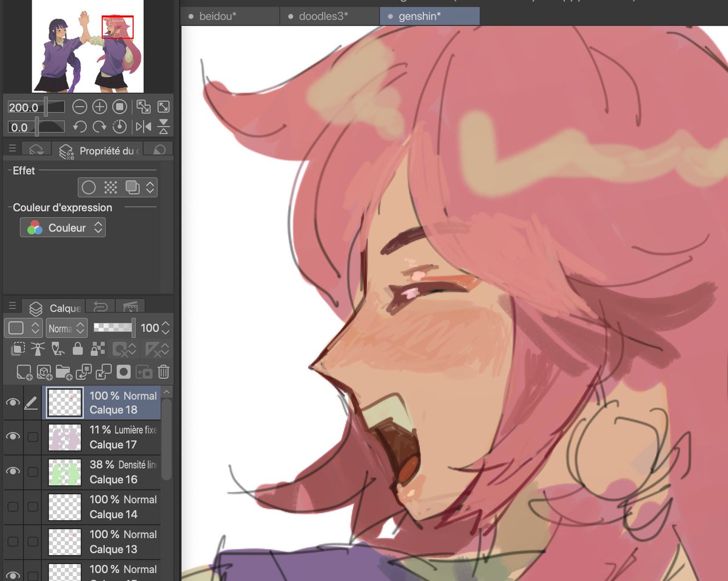Flip the canvas view vertically
728x581 pixels.
[x=164, y=127]
